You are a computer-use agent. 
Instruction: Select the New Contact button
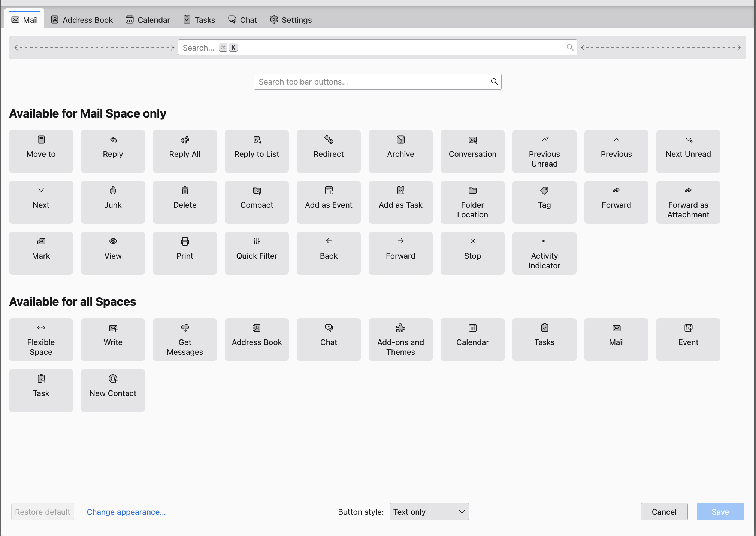113,390
